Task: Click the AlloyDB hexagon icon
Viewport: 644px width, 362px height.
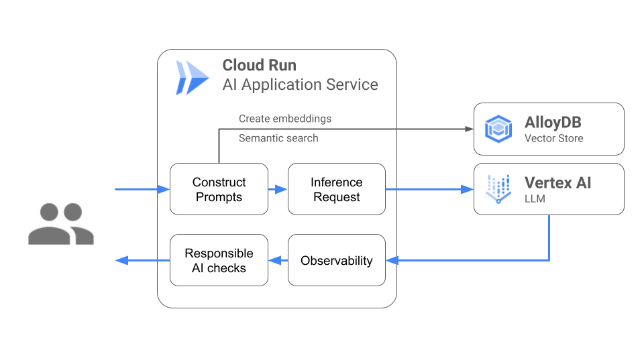Action: [x=498, y=129]
